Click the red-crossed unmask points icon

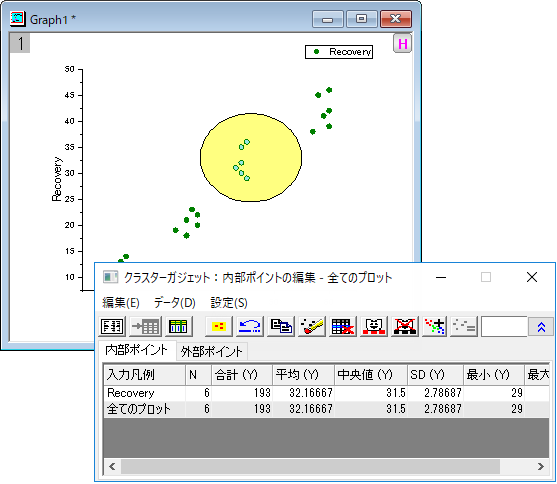[x=405, y=326]
